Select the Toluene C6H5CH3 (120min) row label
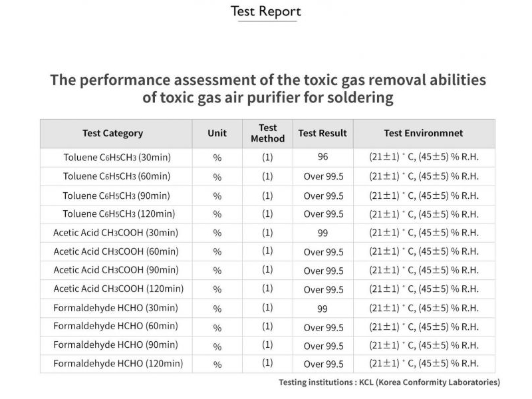 (x=119, y=213)
